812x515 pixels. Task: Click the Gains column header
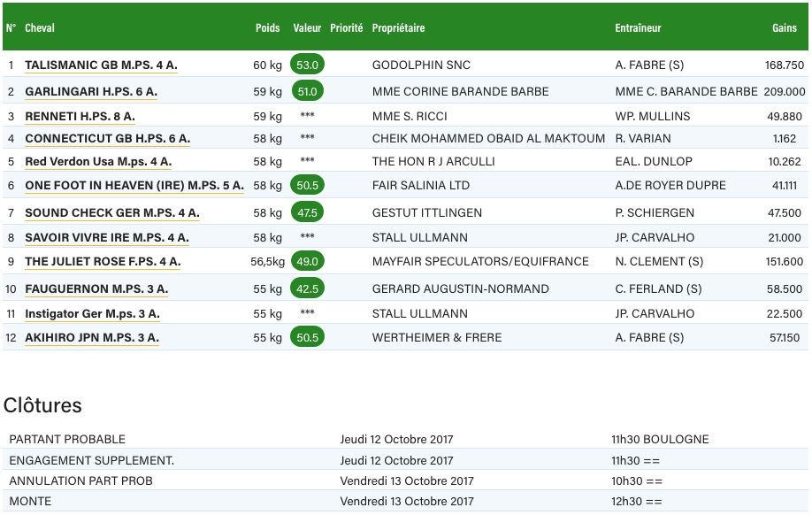[x=784, y=28]
